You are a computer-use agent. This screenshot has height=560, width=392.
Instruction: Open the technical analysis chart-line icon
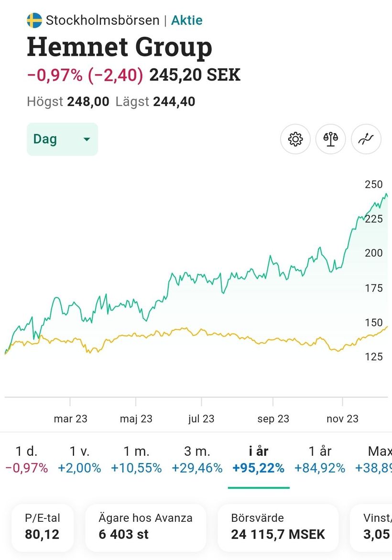[366, 140]
